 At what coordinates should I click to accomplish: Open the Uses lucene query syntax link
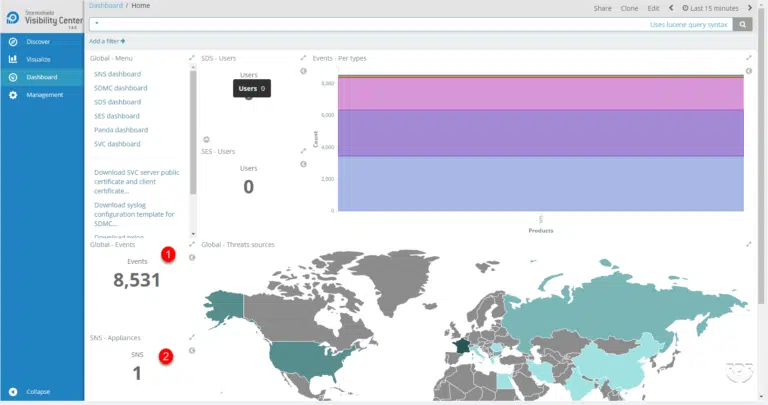point(688,24)
